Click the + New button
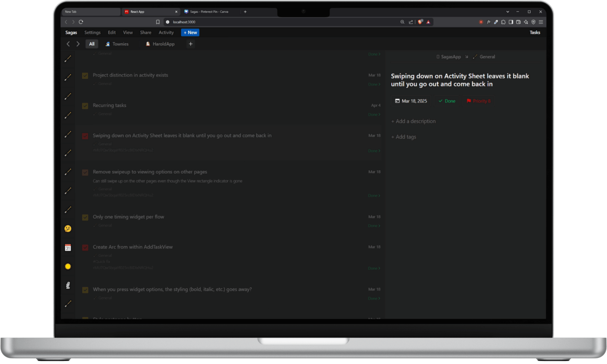The width and height of the screenshot is (607, 364). [x=190, y=32]
